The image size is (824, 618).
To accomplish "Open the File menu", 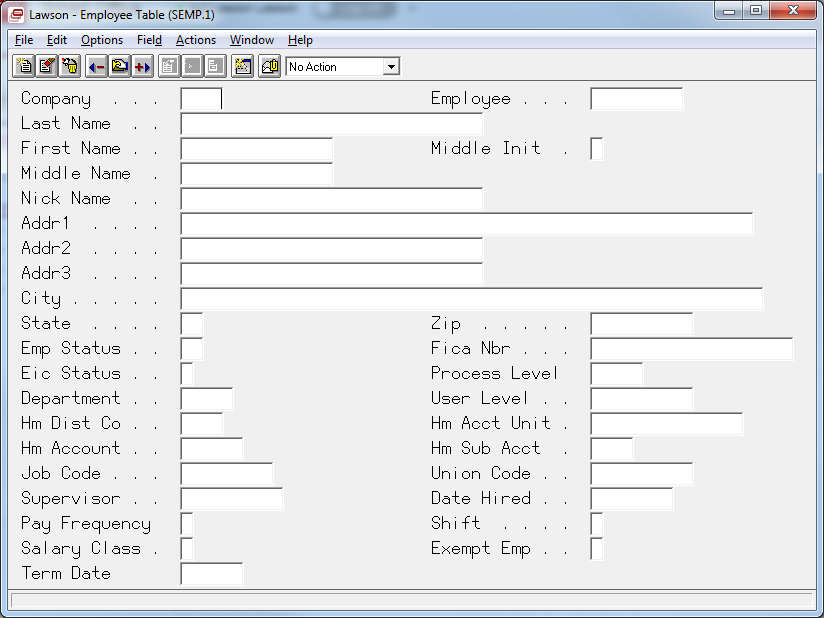I will click(24, 40).
